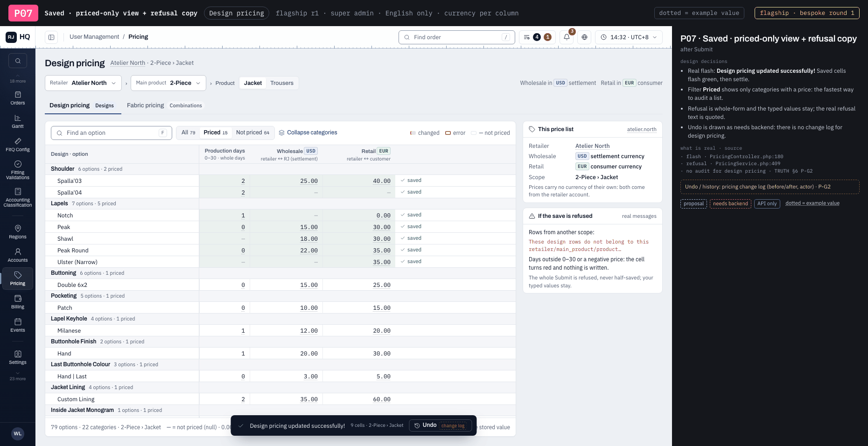Select the Trousers product toggle
Screen dimensions: 868x446
282,83
